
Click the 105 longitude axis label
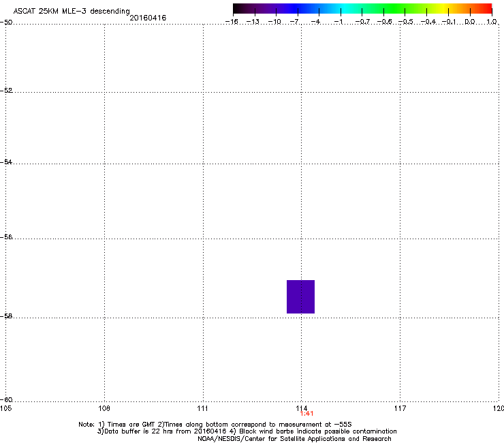coord(5,408)
